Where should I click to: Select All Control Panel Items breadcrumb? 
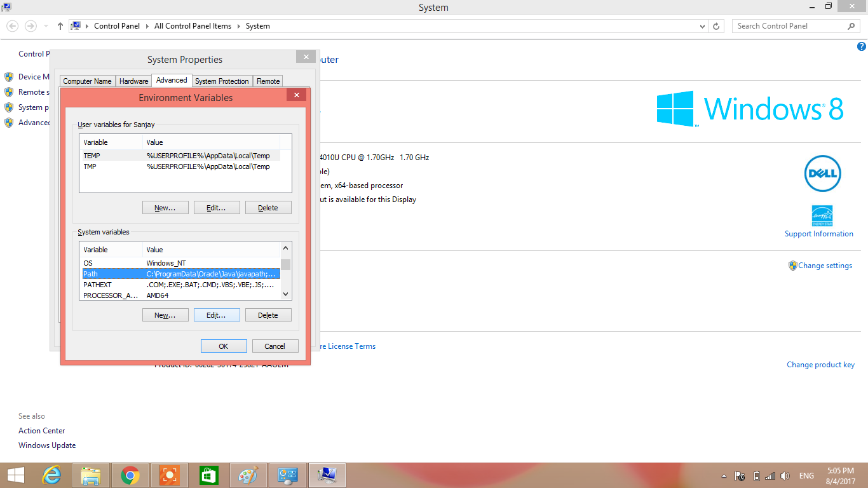coord(193,26)
